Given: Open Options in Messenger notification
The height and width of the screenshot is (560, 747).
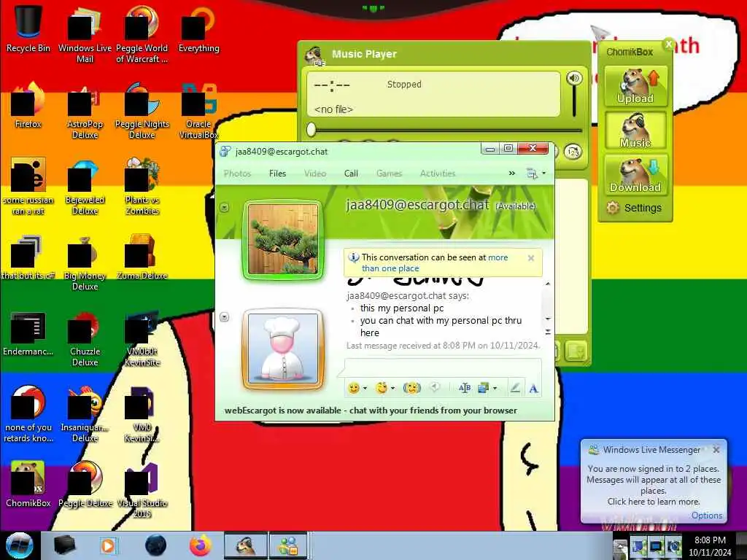Looking at the screenshot, I should [x=706, y=516].
